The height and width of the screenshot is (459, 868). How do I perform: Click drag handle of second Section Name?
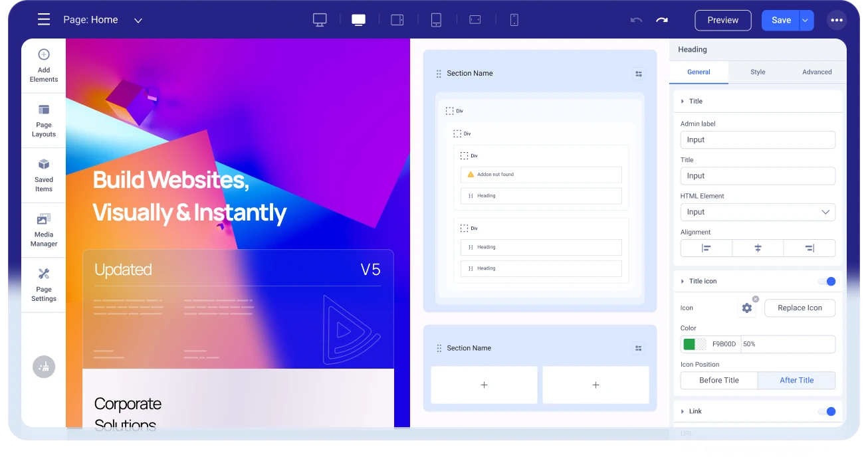(439, 348)
